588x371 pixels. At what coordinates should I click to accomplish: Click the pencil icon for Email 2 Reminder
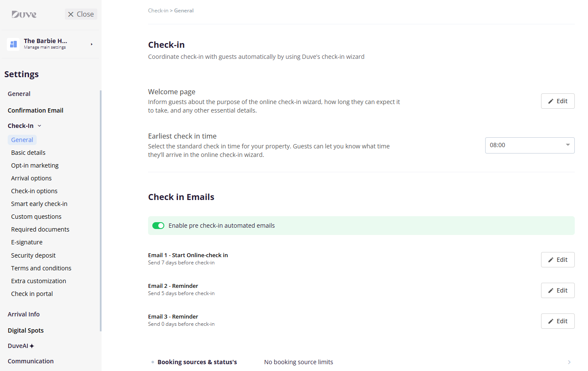(551, 291)
